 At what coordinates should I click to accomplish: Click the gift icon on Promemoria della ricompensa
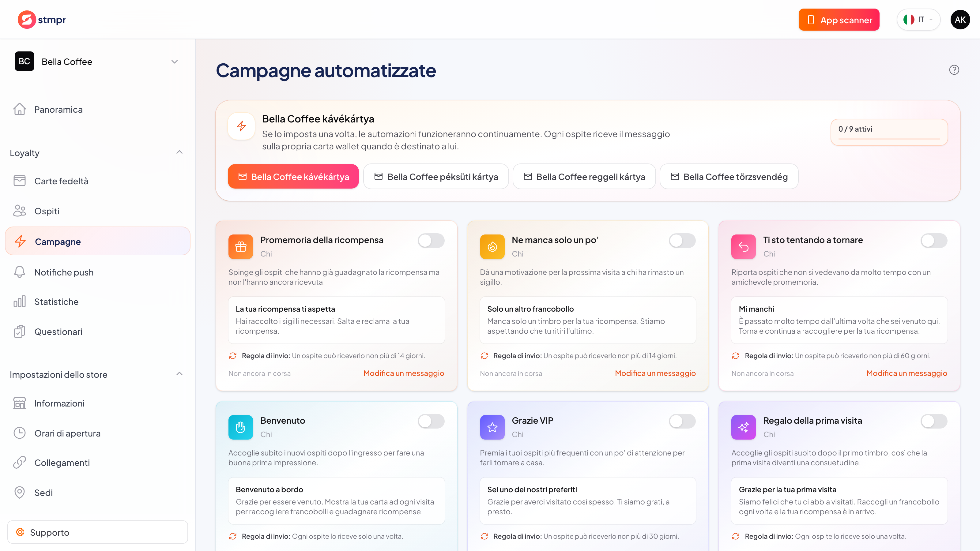[x=240, y=246]
